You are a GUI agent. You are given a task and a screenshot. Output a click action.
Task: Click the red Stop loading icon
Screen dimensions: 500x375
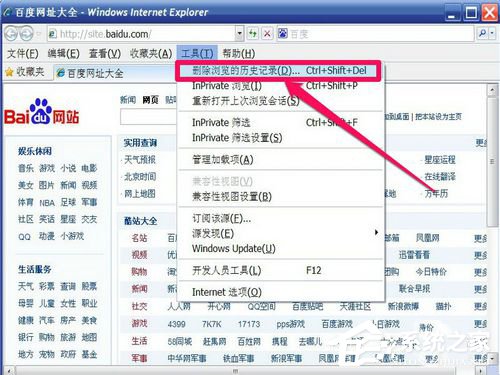pos(267,34)
